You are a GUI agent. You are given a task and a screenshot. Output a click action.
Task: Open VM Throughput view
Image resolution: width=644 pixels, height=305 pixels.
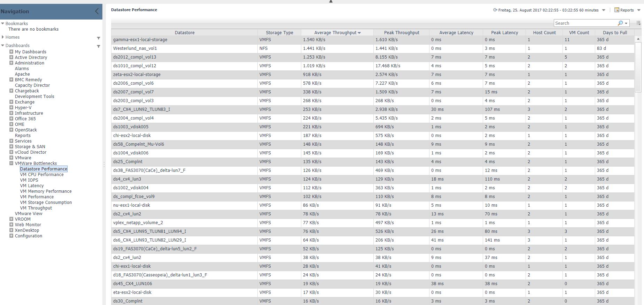pyautogui.click(x=36, y=208)
